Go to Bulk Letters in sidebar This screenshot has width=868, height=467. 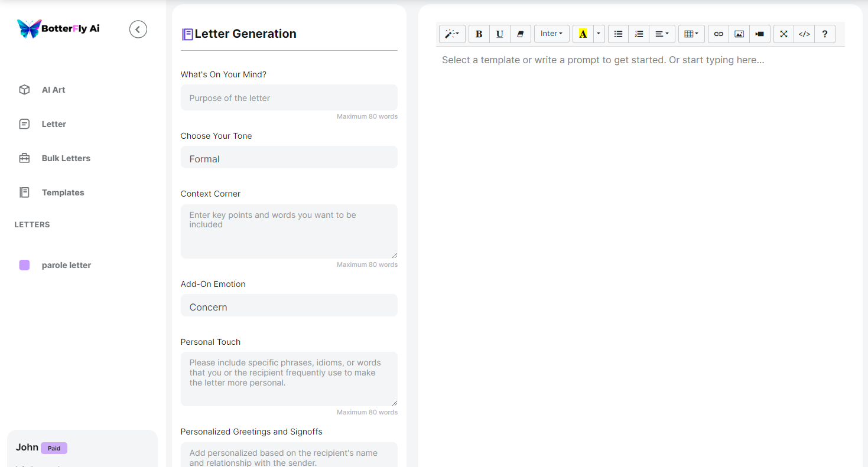pos(66,158)
